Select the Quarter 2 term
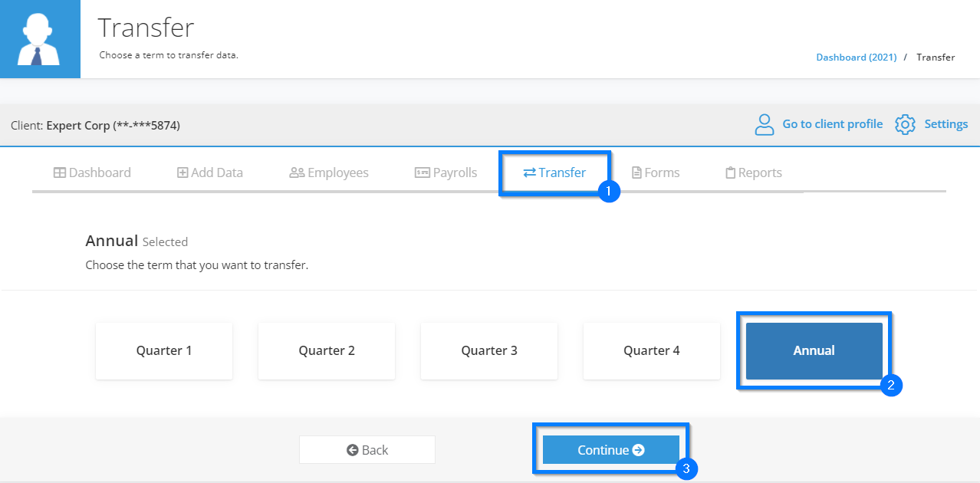980x483 pixels. [327, 351]
